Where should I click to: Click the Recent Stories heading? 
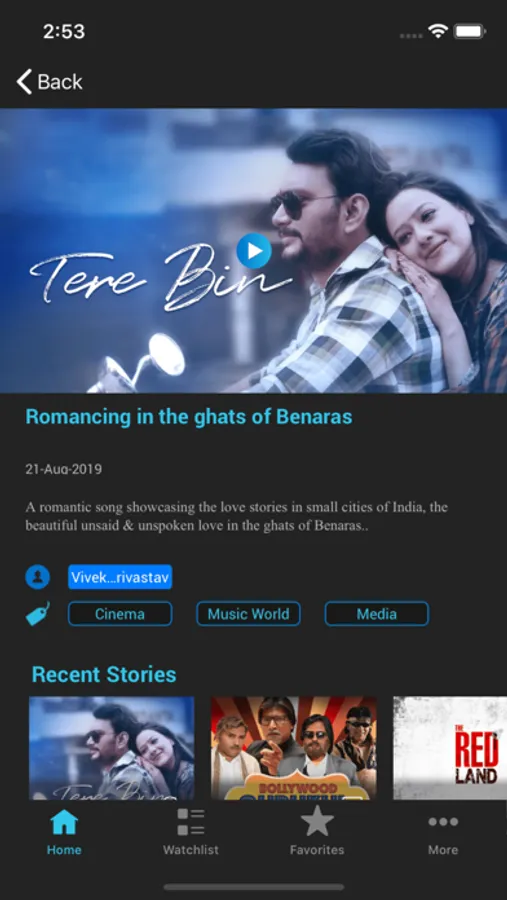(x=104, y=674)
